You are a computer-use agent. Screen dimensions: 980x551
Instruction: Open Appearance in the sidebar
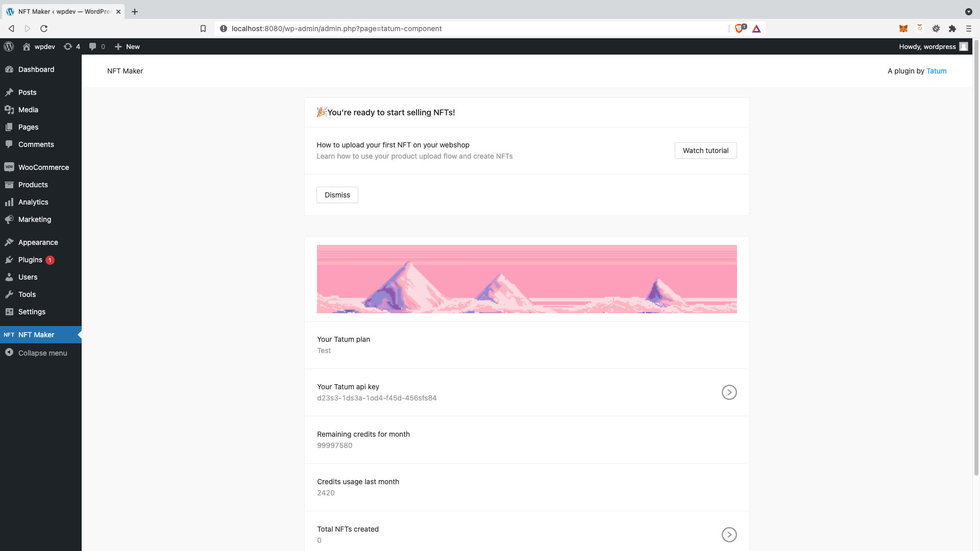[41, 242]
